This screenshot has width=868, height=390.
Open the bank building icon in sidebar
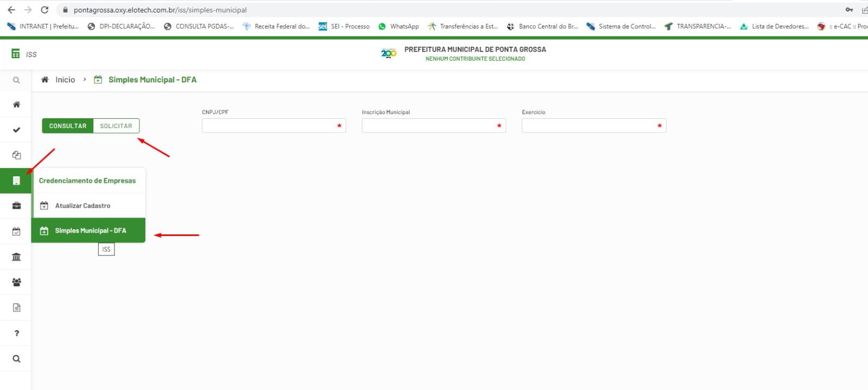tap(16, 257)
